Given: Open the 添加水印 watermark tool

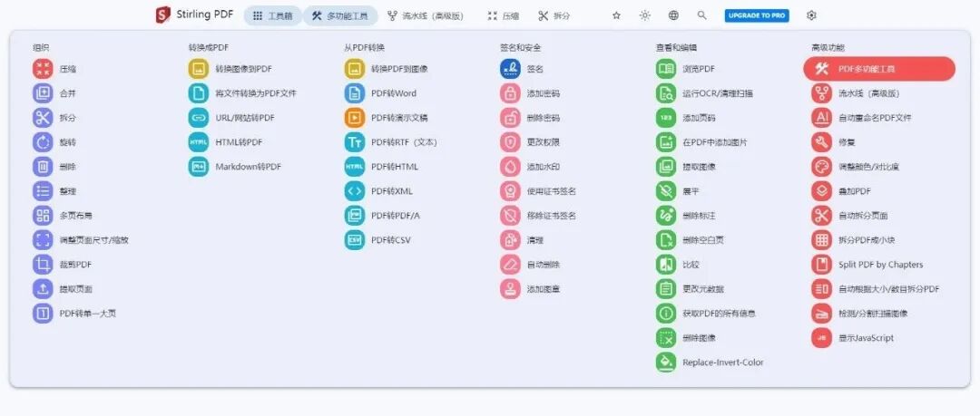Looking at the screenshot, I should coord(530,167).
